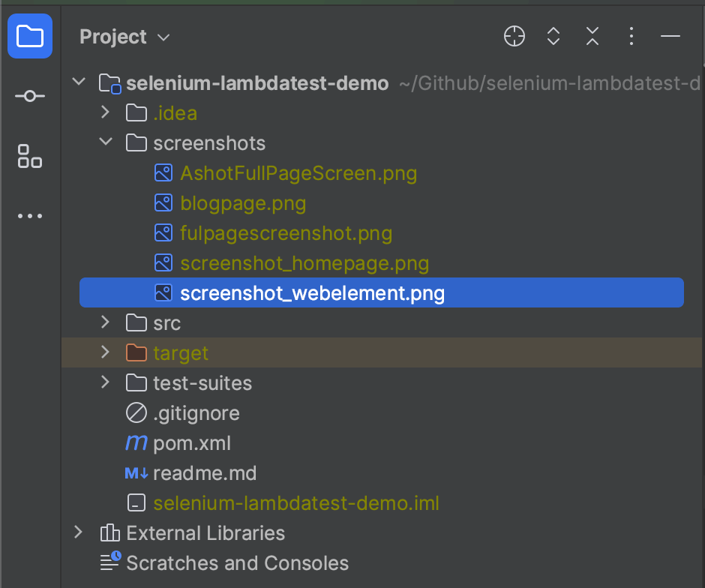Expand the .idea folder
This screenshot has height=588, width=705.
(106, 112)
